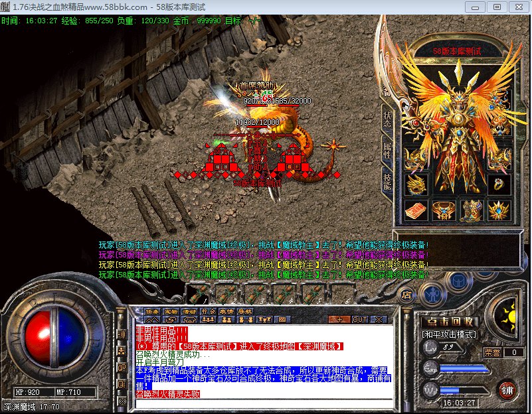Open the 宠物 pet tab
532x414 pixels.
click(171, 311)
